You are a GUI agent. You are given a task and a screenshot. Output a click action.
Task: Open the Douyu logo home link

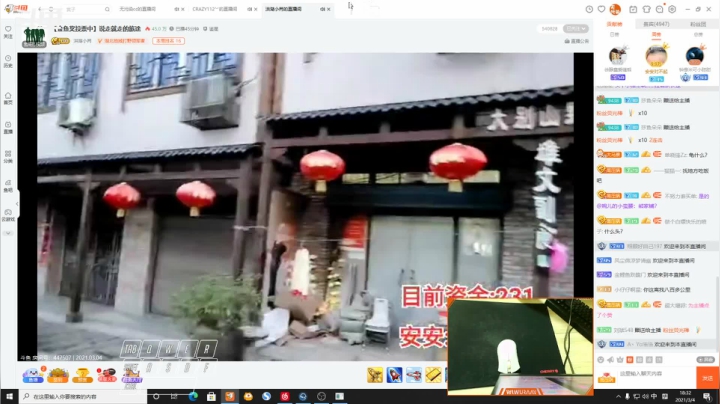click(16, 9)
